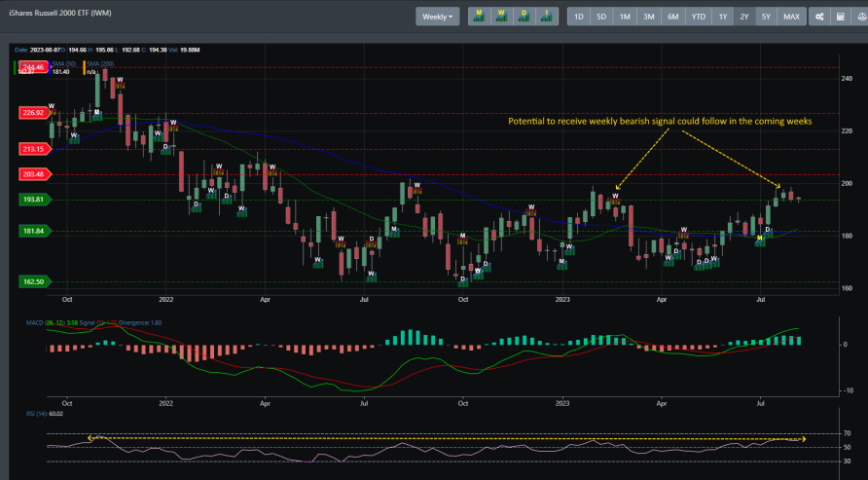Screen dimensions: 868x480
Task: Select the 1Y range button
Action: click(x=723, y=17)
